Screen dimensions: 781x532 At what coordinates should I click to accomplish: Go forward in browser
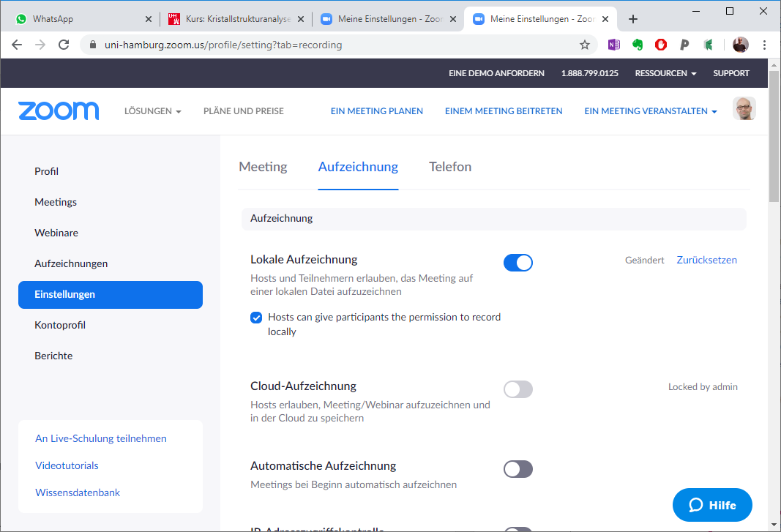pos(40,45)
